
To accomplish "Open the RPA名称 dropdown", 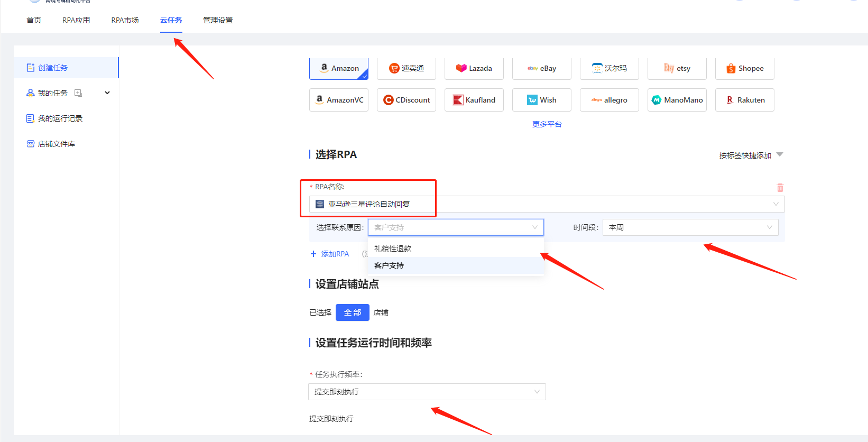I will 547,204.
